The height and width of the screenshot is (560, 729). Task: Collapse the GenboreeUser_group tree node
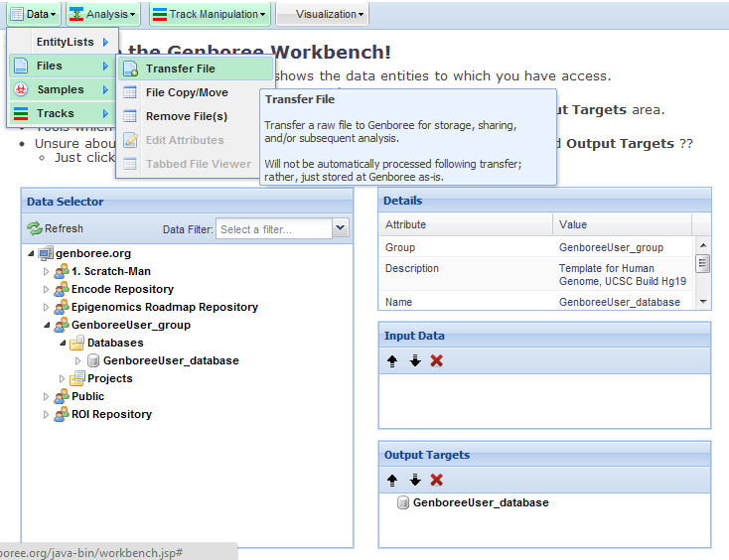click(x=45, y=325)
